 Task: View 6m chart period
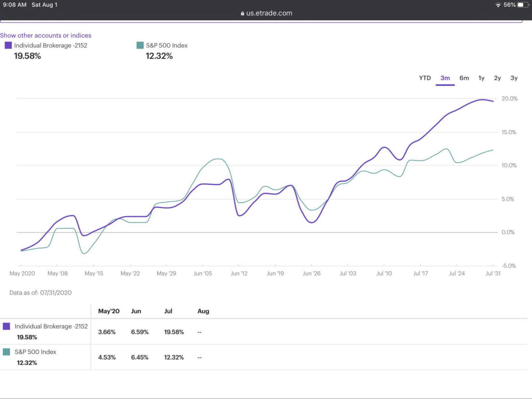pyautogui.click(x=464, y=78)
